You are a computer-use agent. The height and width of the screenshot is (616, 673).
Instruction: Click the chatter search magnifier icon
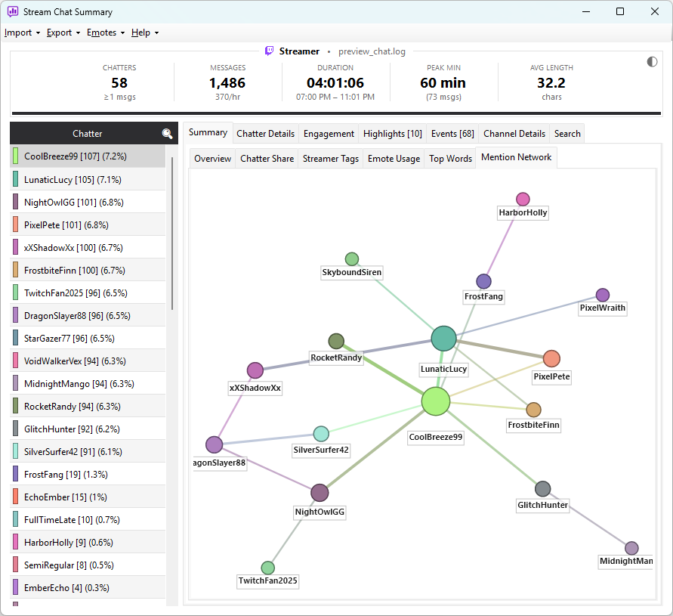[x=167, y=134]
